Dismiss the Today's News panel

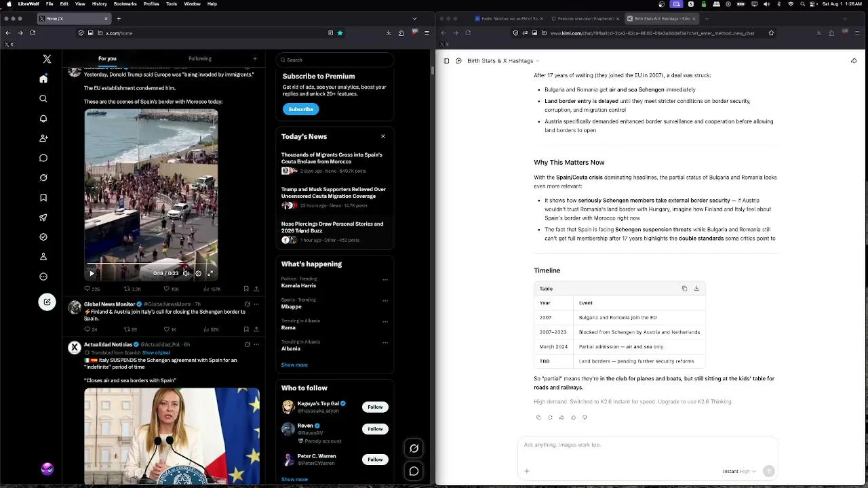point(382,136)
